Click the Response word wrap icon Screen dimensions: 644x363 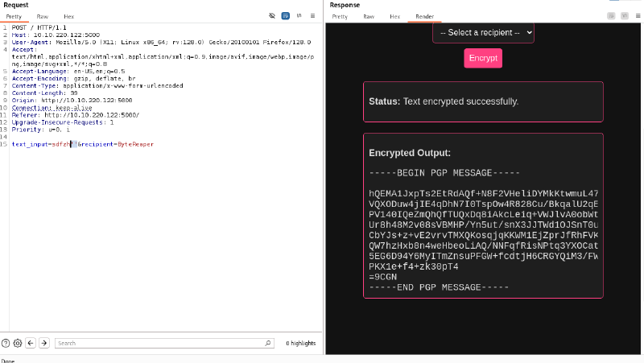pos(611,16)
